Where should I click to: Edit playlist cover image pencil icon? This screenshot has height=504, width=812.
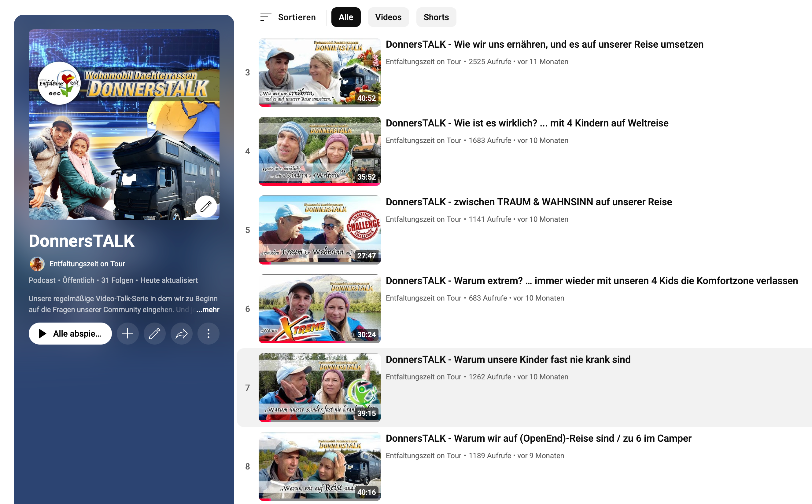tap(206, 206)
